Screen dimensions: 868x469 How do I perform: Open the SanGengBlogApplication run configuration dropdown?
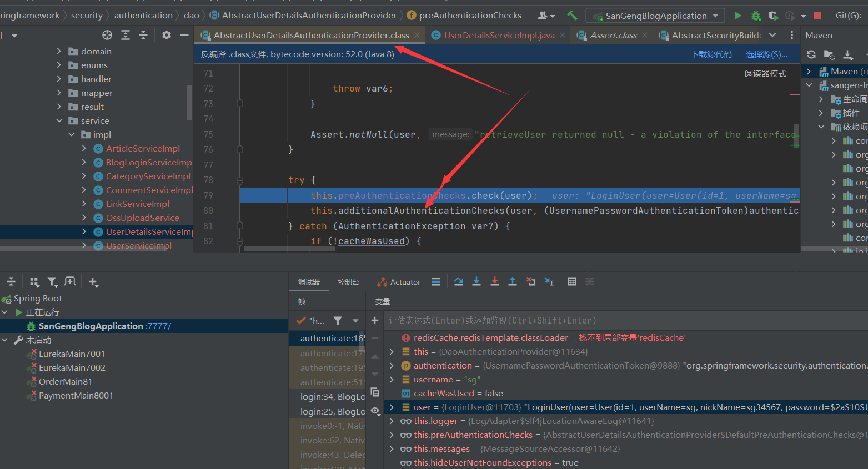[655, 16]
